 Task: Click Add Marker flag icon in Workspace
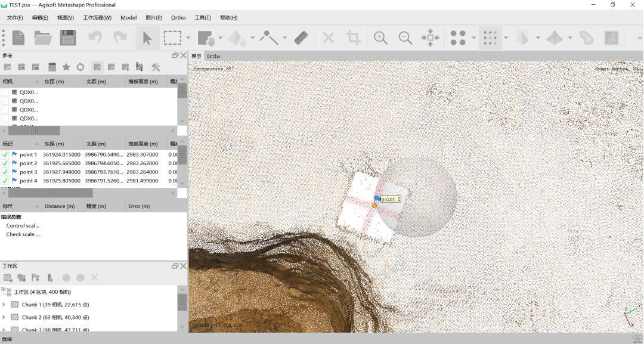(36, 278)
